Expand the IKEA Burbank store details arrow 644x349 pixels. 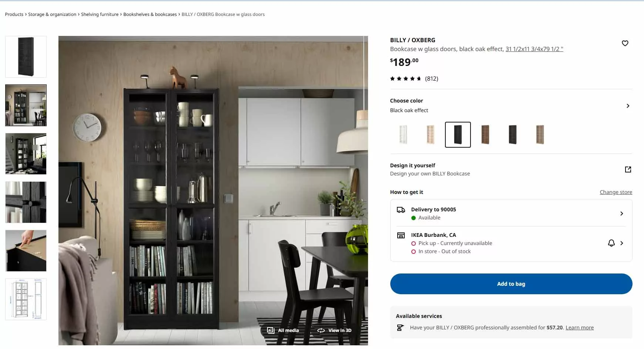[x=621, y=243]
